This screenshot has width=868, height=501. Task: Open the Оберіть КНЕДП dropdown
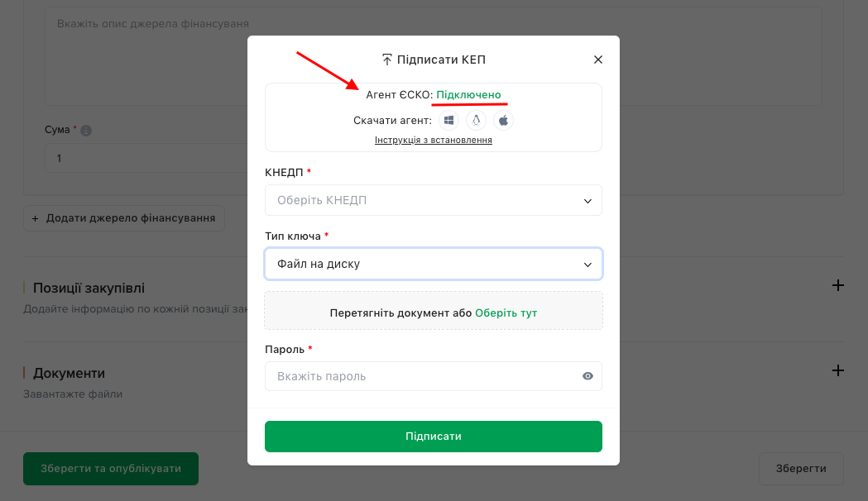click(x=434, y=200)
